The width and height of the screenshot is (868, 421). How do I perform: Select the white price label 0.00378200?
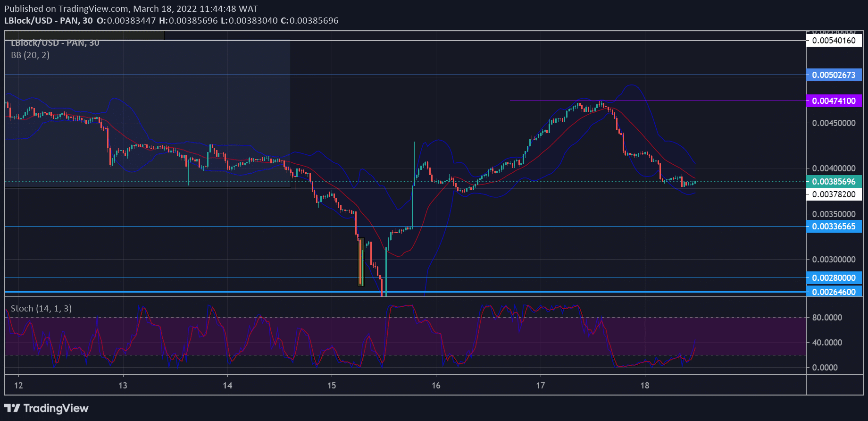(x=834, y=194)
